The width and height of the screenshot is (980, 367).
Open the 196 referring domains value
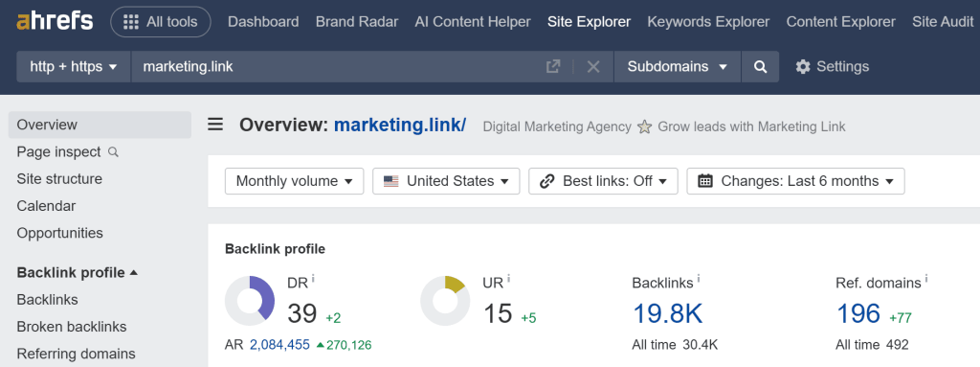[x=858, y=313]
